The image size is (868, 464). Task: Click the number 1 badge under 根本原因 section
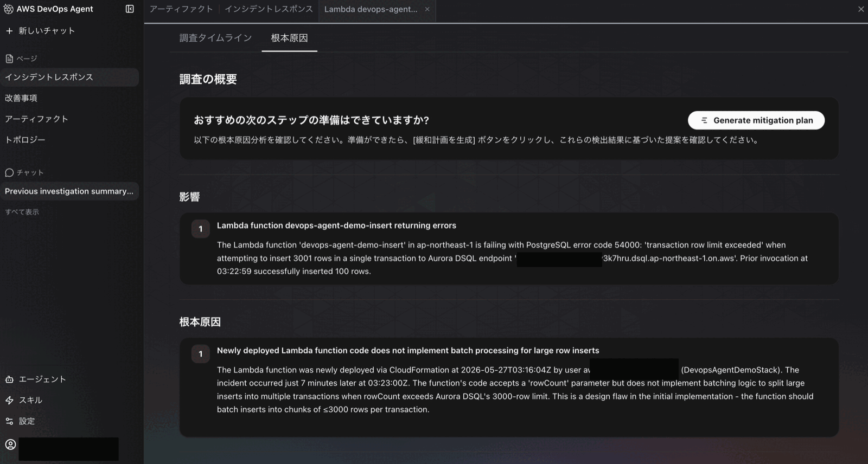[x=201, y=354]
